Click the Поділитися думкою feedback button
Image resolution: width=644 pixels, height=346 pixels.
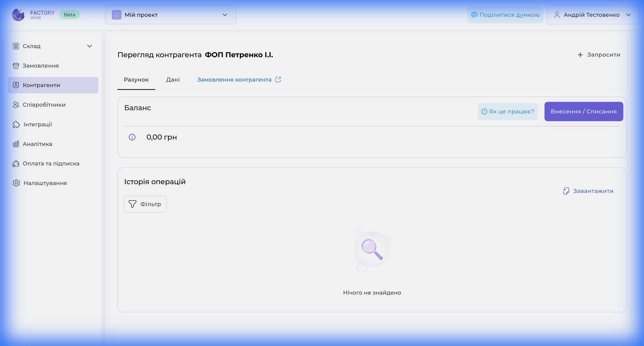click(505, 15)
